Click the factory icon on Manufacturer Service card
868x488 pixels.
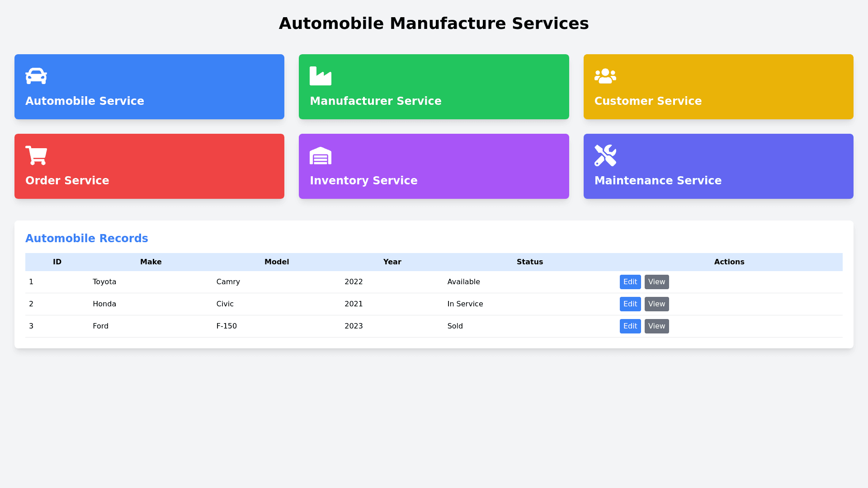(320, 76)
